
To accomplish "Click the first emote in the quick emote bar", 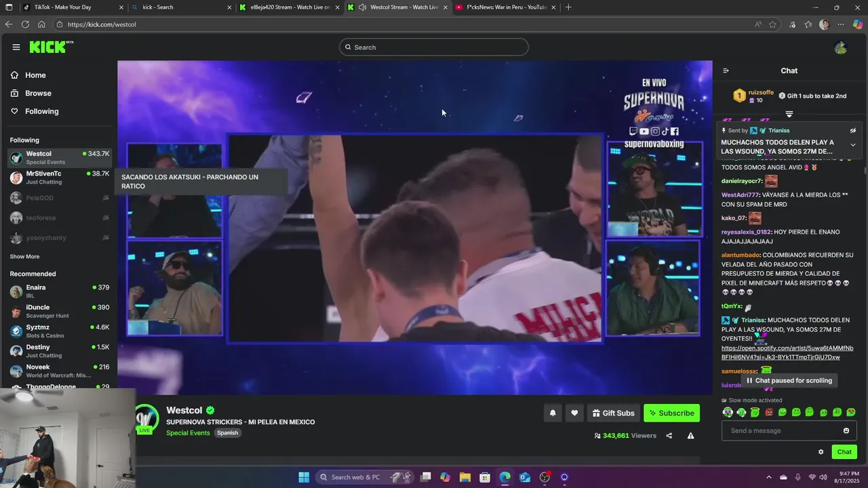I will pos(728,412).
